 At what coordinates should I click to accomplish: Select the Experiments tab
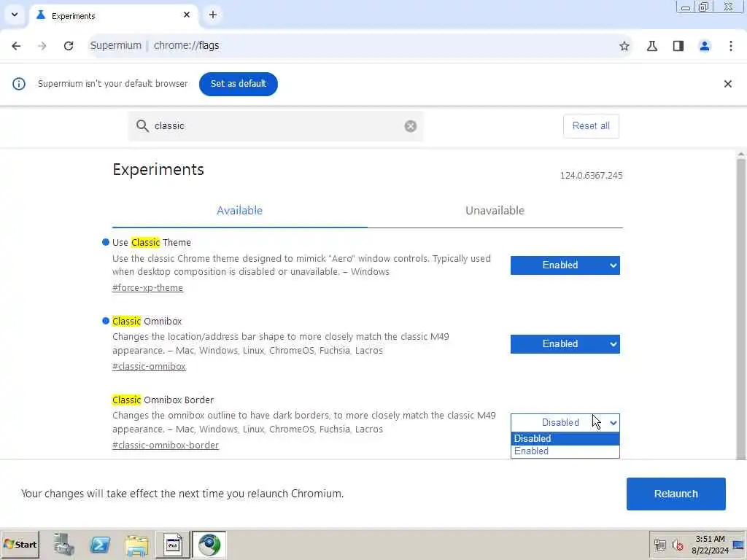[115, 16]
